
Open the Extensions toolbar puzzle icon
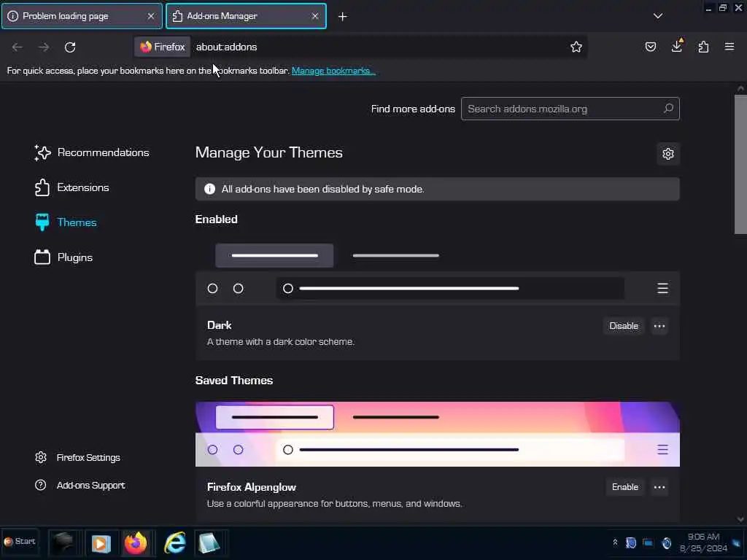[703, 47]
